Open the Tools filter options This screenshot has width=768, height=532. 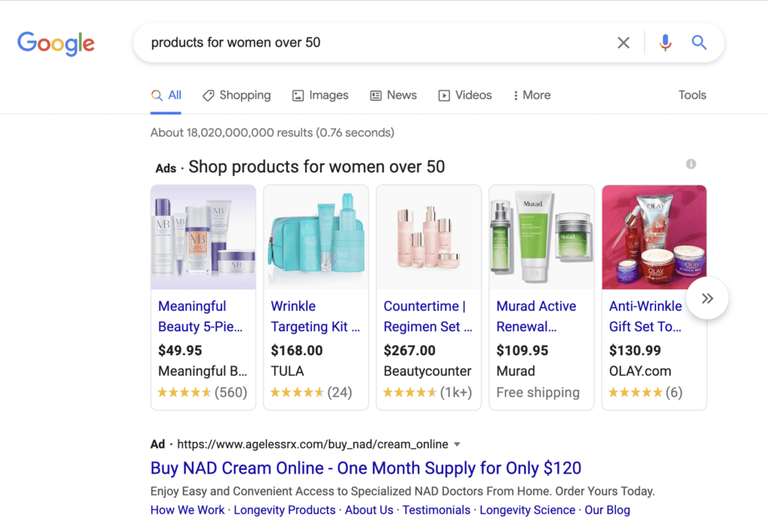click(x=692, y=95)
